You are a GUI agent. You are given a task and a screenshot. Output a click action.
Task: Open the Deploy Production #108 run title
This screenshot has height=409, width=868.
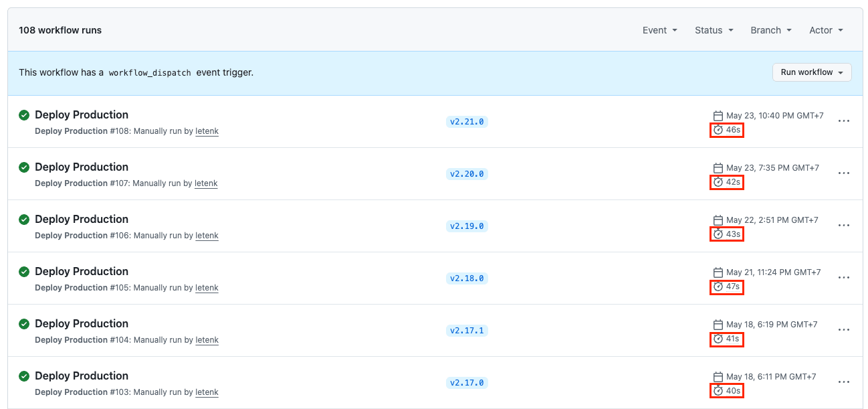click(x=82, y=114)
